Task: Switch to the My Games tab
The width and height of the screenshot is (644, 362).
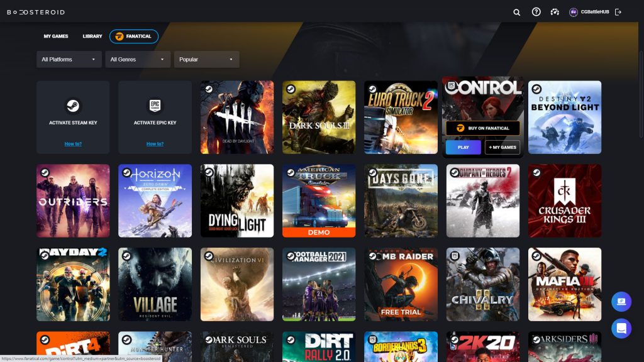Action: pos(56,36)
